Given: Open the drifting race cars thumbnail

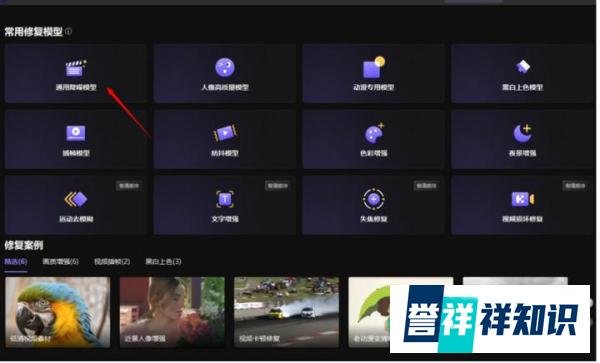Looking at the screenshot, I should coord(286,312).
